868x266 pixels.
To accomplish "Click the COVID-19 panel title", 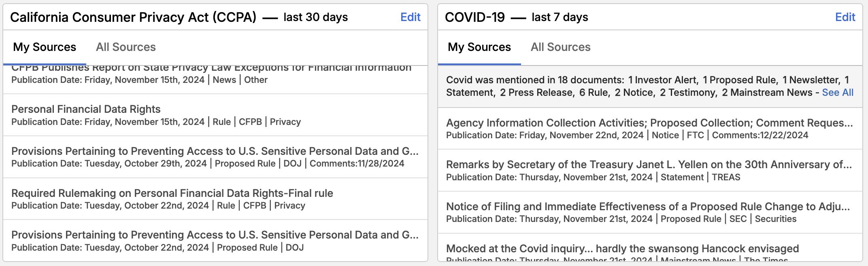I will point(474,17).
